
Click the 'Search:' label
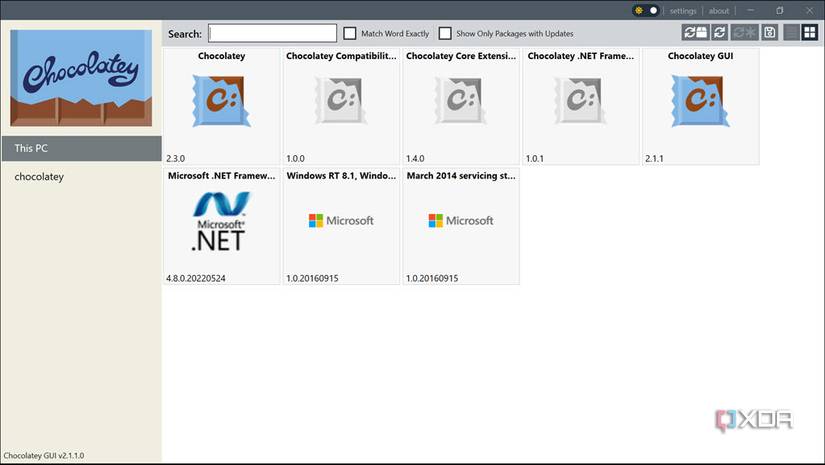185,34
